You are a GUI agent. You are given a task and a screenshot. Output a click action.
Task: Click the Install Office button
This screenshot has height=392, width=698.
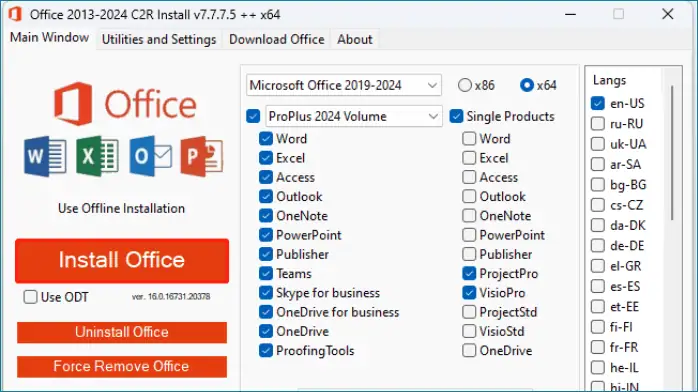122,261
